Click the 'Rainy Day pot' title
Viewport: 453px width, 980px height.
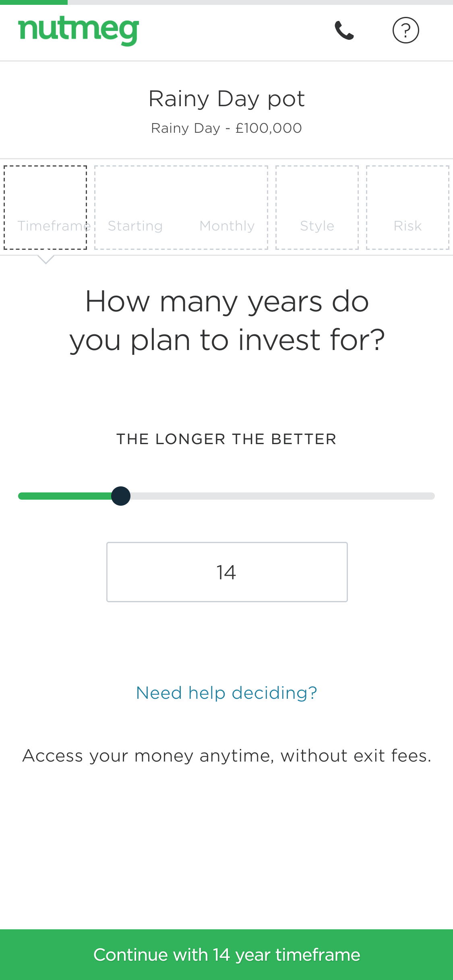point(227,99)
